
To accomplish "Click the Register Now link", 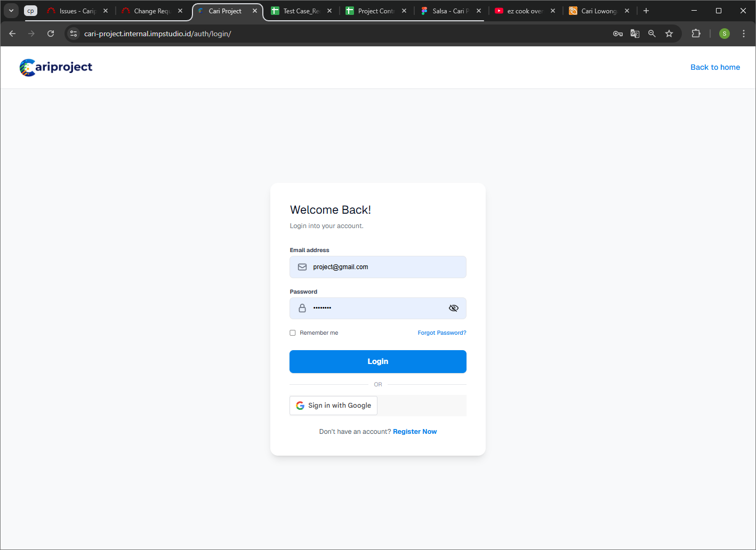I will tap(414, 432).
